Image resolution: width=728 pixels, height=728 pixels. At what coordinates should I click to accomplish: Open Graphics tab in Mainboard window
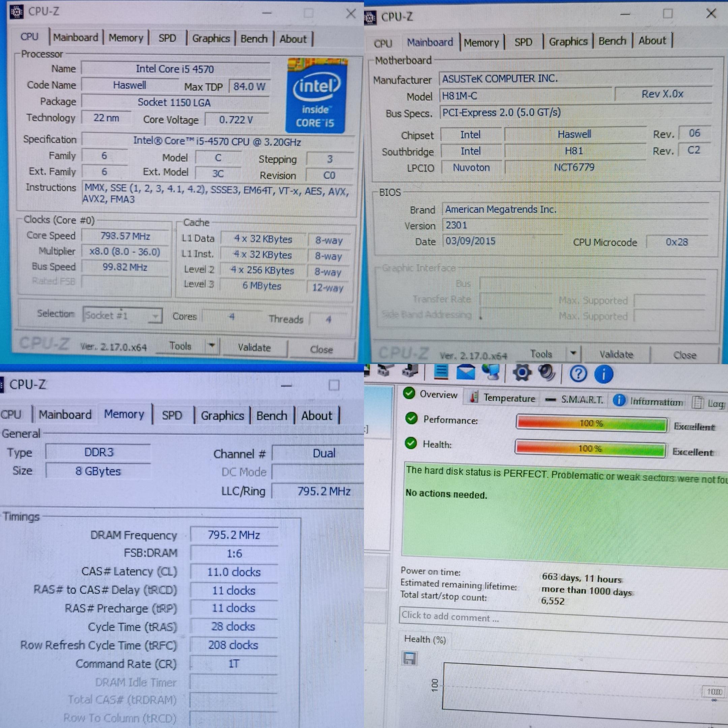[x=568, y=41]
